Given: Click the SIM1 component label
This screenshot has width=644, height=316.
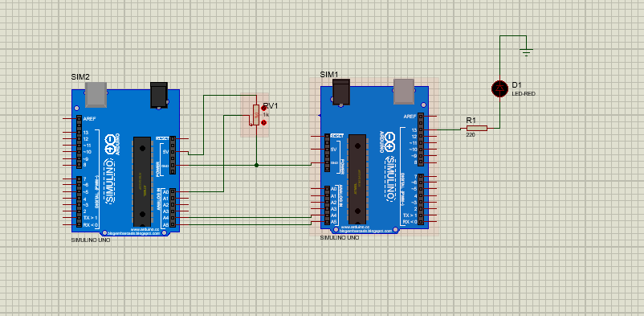Looking at the screenshot, I should [x=329, y=74].
